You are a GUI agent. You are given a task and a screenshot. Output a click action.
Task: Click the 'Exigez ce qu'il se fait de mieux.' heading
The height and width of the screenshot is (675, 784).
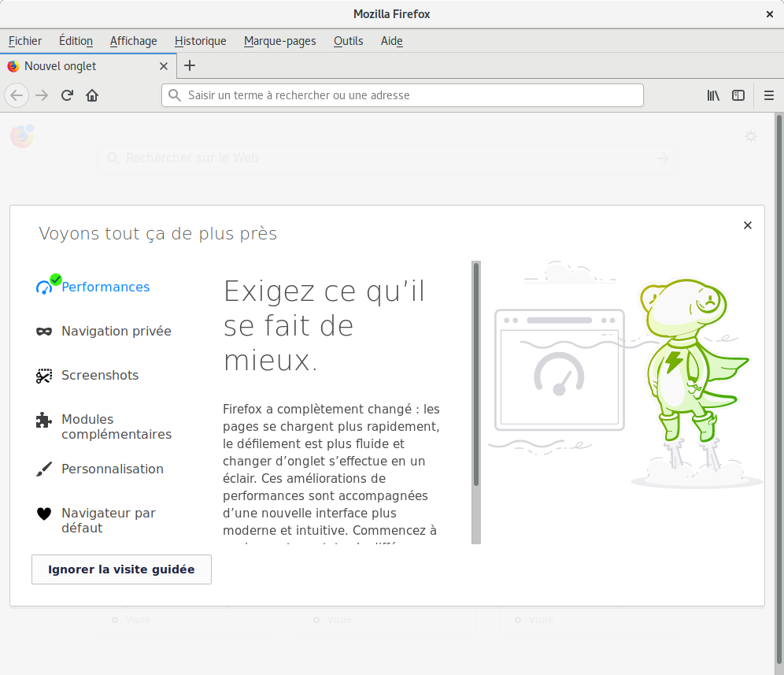[x=324, y=325]
